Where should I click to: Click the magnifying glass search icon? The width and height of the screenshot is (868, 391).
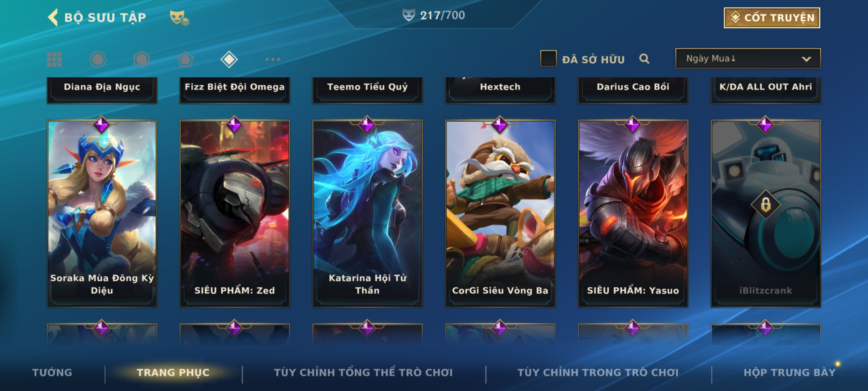pyautogui.click(x=644, y=59)
